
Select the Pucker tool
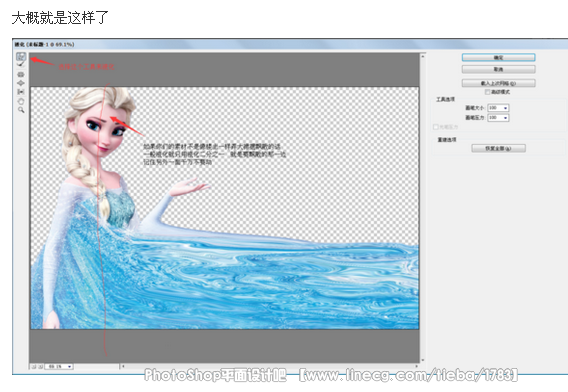coord(21,74)
